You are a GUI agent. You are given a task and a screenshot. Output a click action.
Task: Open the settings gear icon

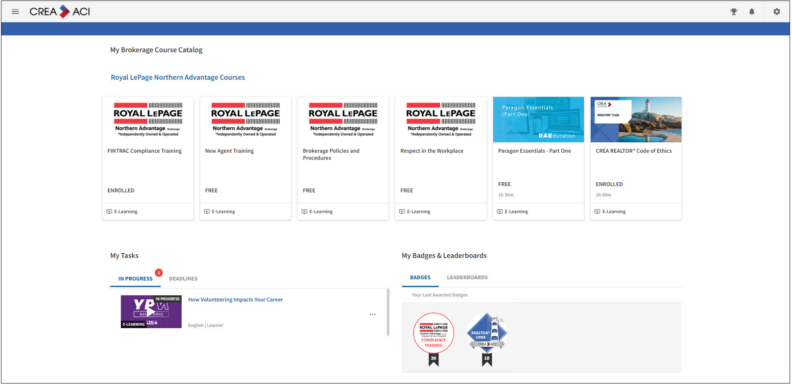[776, 12]
